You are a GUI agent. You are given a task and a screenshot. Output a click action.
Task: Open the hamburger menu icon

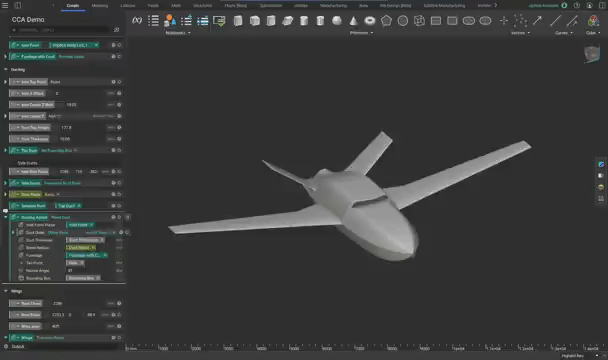coord(5,5)
